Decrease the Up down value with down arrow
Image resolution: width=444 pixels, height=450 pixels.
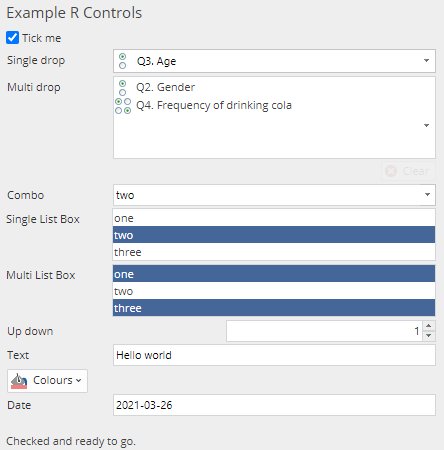pos(429,336)
